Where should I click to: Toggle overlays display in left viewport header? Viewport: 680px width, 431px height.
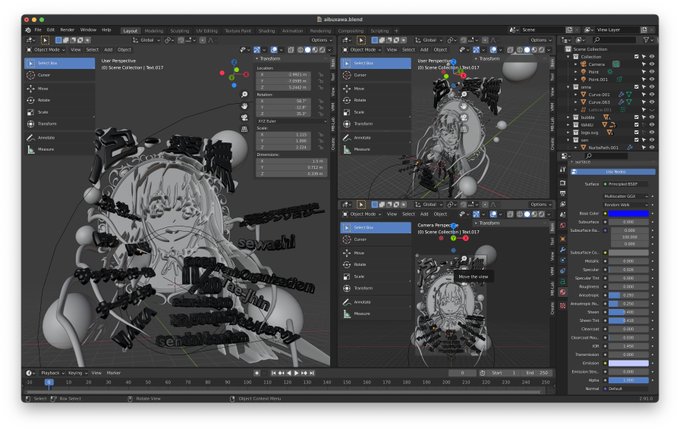pos(274,50)
